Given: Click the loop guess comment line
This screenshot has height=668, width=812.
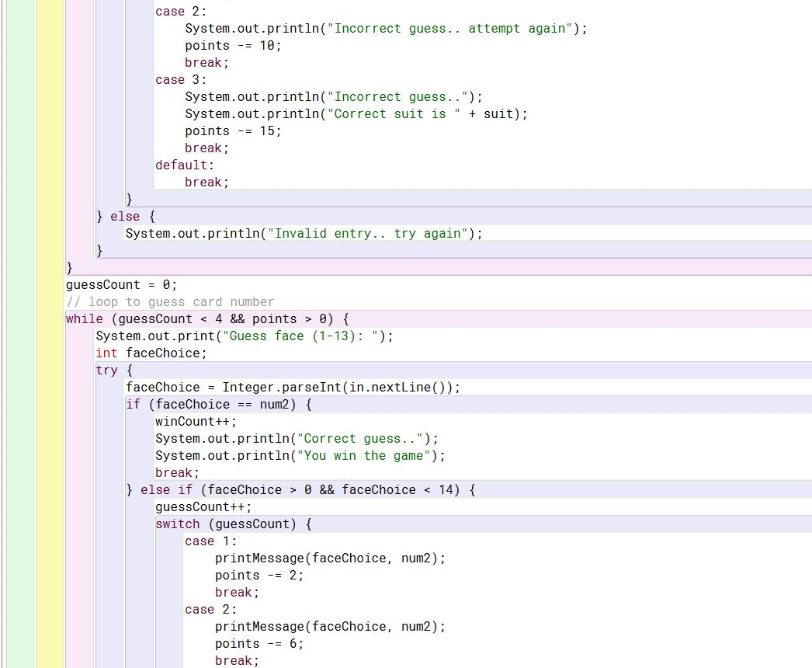Looking at the screenshot, I should coord(170,301).
